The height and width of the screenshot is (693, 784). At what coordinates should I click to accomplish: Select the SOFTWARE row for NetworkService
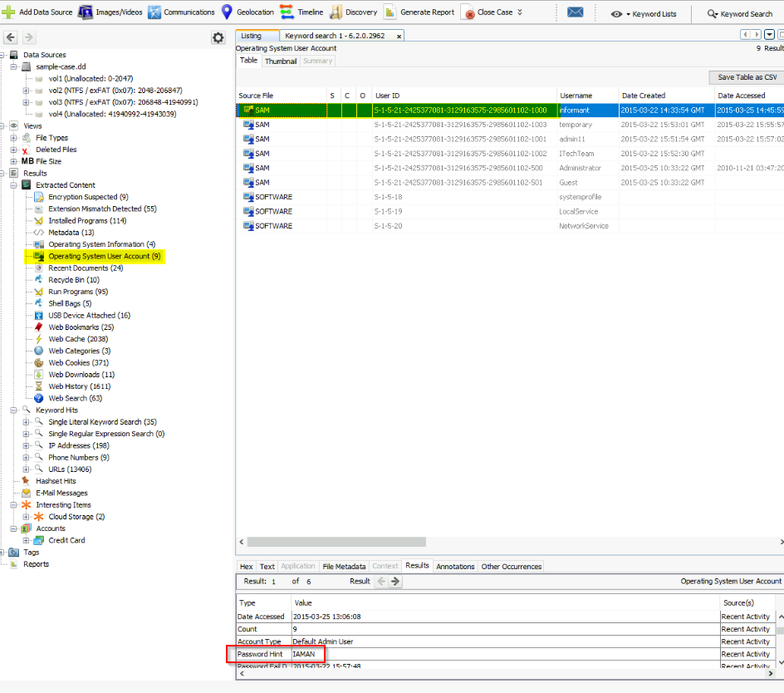click(510, 226)
